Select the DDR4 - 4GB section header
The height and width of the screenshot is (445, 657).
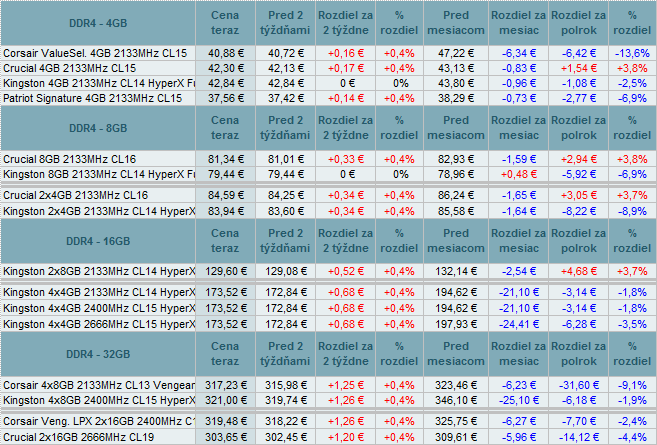(98, 23)
